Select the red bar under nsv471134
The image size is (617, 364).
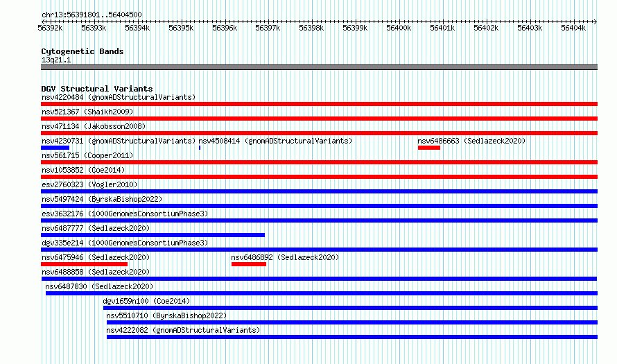(319, 133)
